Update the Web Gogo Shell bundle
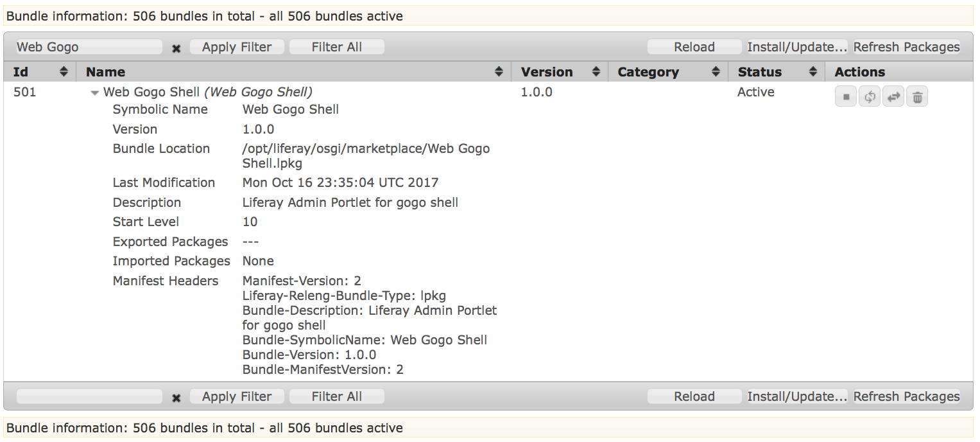The width and height of the screenshot is (980, 442). [x=893, y=97]
